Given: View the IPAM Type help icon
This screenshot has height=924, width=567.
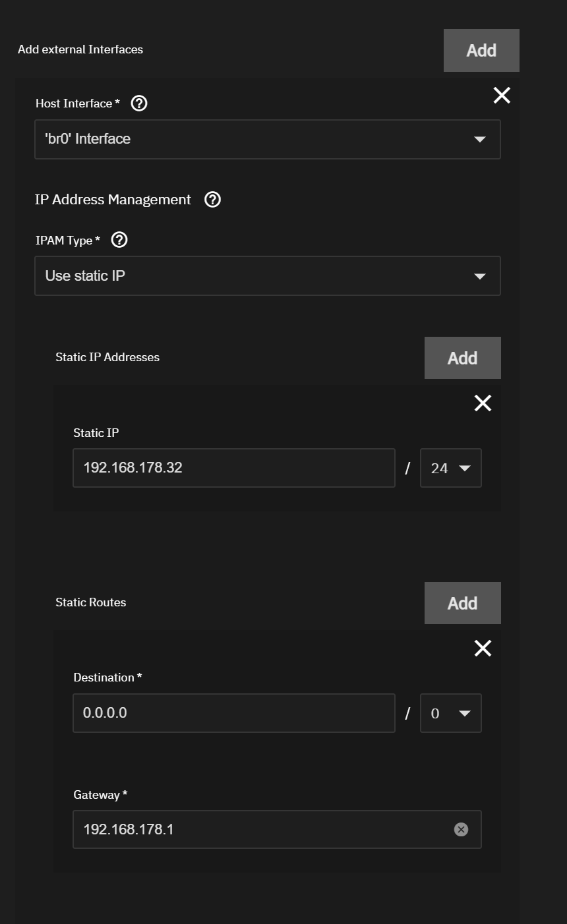Looking at the screenshot, I should [119, 240].
